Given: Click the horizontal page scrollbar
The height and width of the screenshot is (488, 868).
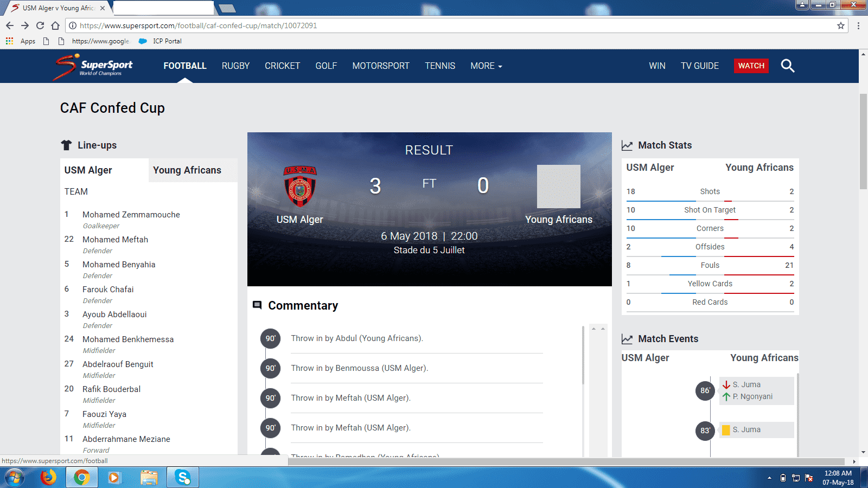Looking at the screenshot, I should pyautogui.click(x=567, y=461).
